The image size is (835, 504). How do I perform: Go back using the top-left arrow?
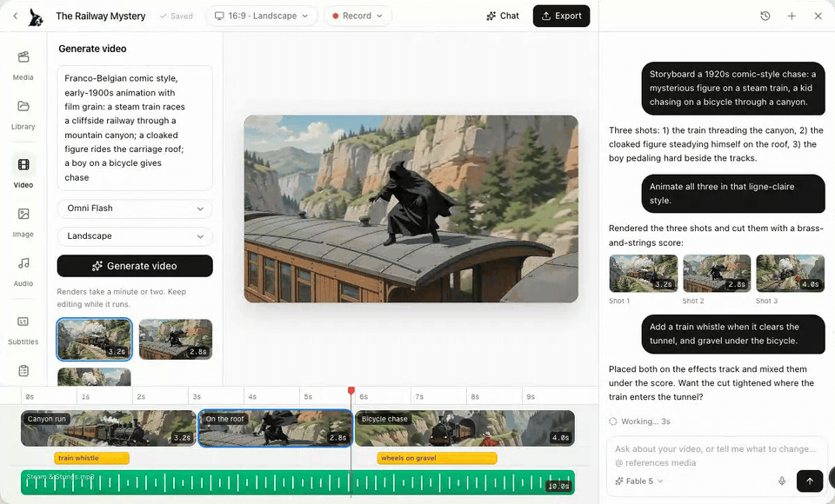[x=16, y=16]
